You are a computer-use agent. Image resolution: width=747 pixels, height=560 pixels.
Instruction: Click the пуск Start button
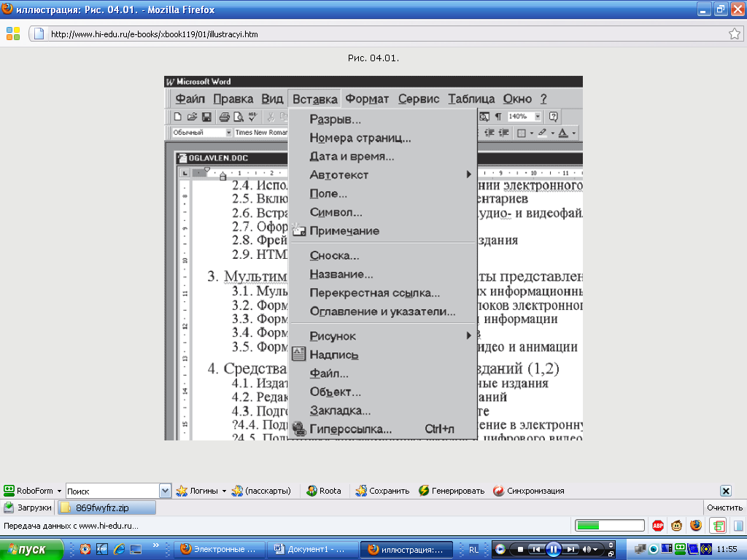(x=31, y=550)
